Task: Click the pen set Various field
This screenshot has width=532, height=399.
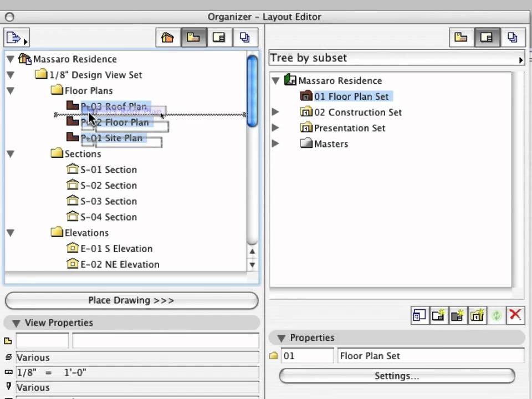Action: click(x=137, y=387)
